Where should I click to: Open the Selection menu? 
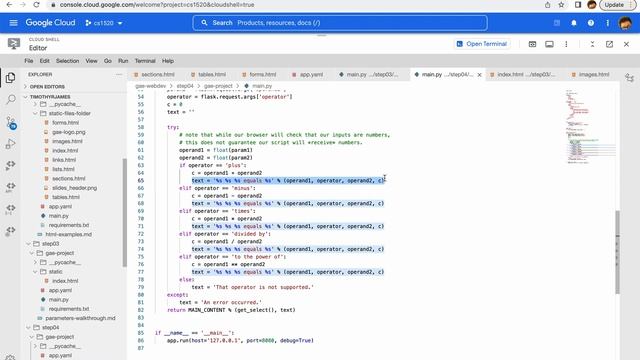pyautogui.click(x=67, y=61)
